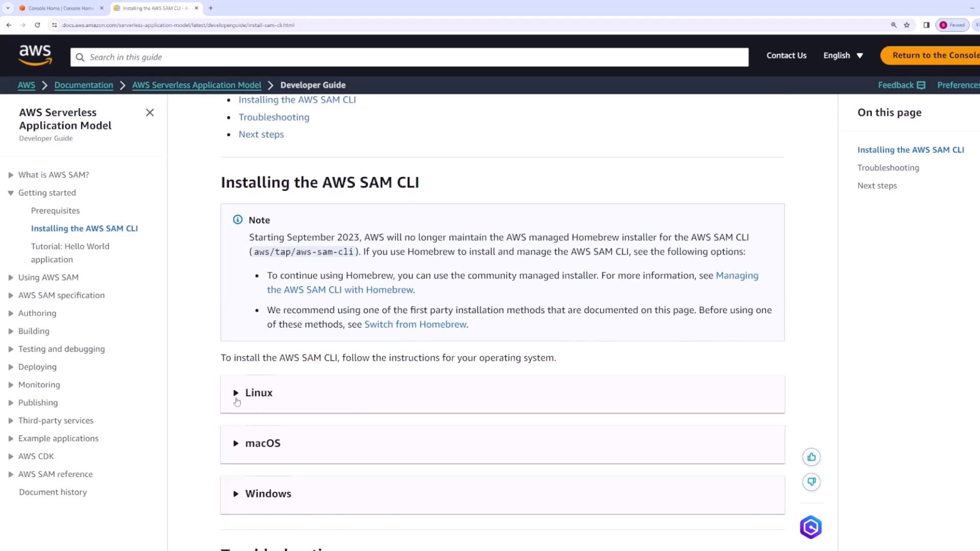Open the browser side panel icon

point(926,25)
